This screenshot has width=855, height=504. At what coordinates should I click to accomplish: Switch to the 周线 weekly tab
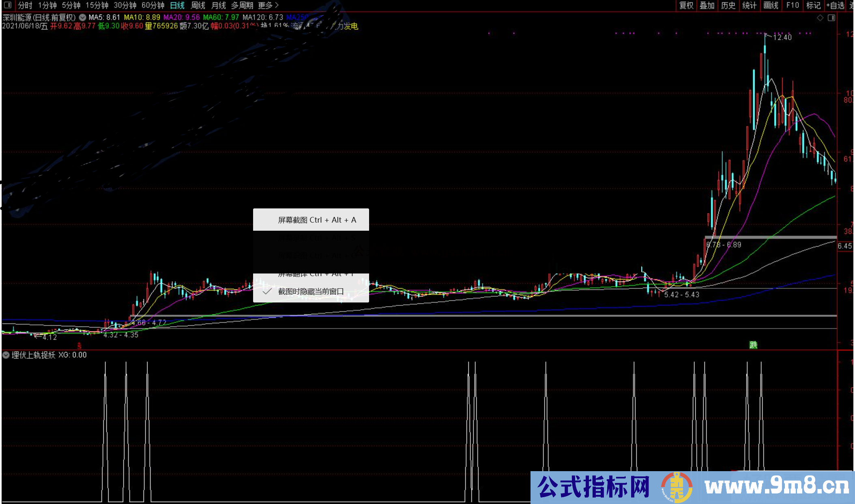click(198, 5)
